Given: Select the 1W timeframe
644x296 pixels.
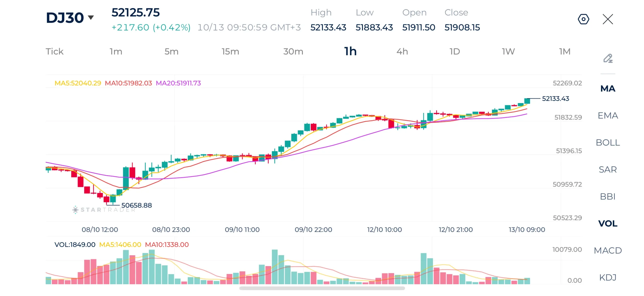Looking at the screenshot, I should pyautogui.click(x=508, y=52).
